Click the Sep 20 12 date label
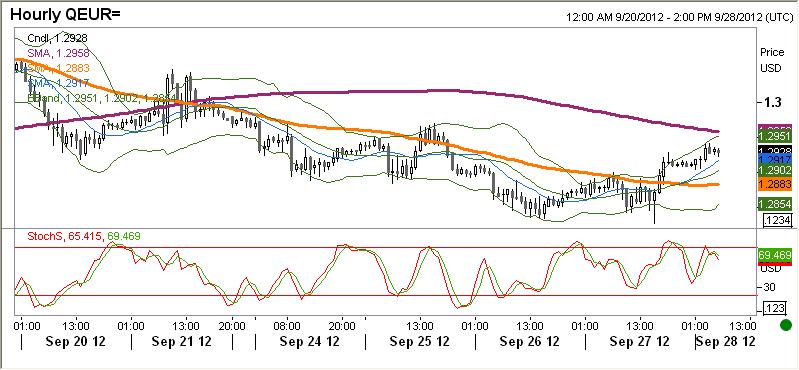This screenshot has width=799, height=370. 75,341
